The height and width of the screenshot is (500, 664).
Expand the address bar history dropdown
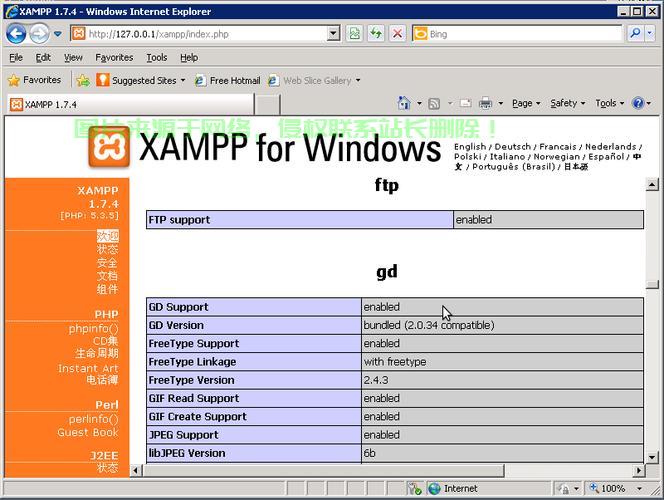(334, 34)
